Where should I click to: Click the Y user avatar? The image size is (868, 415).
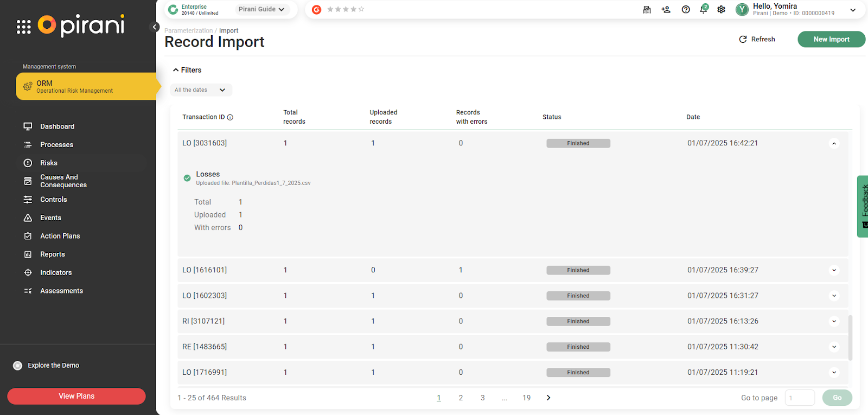coord(742,9)
